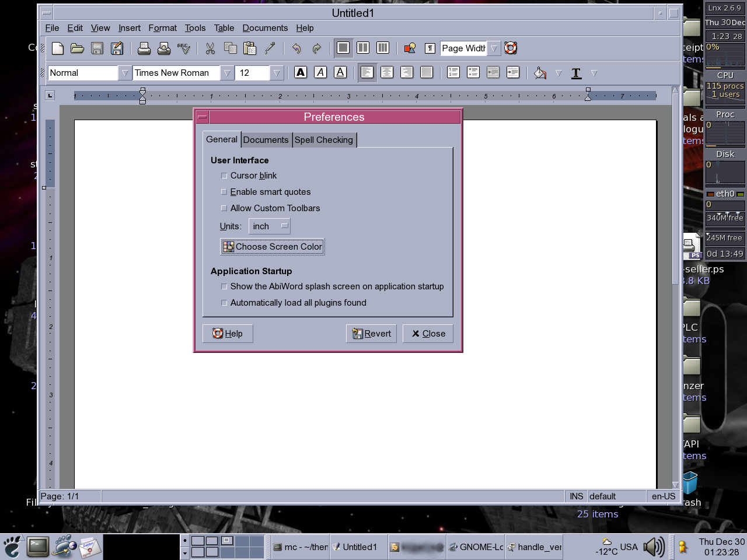Click the ruler tab-type selector box
This screenshot has width=747, height=560.
[50, 95]
